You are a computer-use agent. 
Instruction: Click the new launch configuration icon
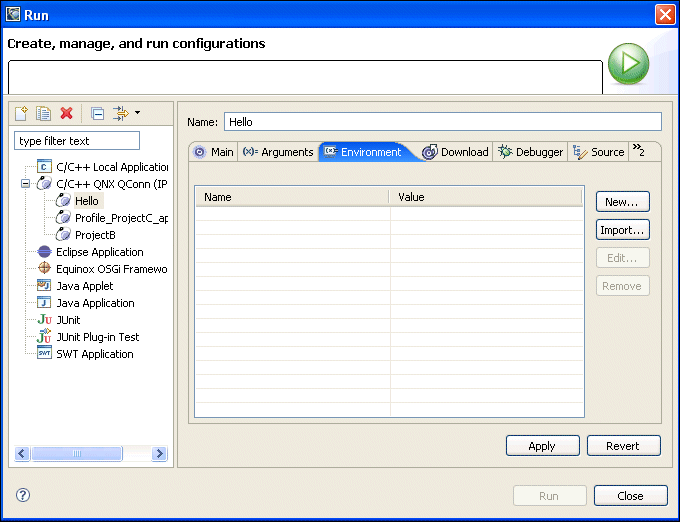tap(22, 114)
